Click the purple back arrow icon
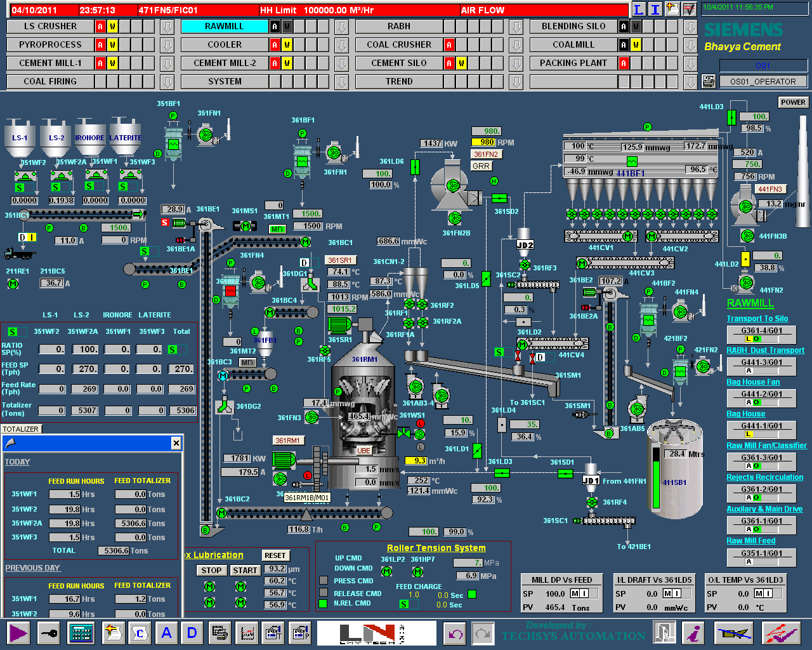Image resolution: width=812 pixels, height=650 pixels. (x=455, y=633)
